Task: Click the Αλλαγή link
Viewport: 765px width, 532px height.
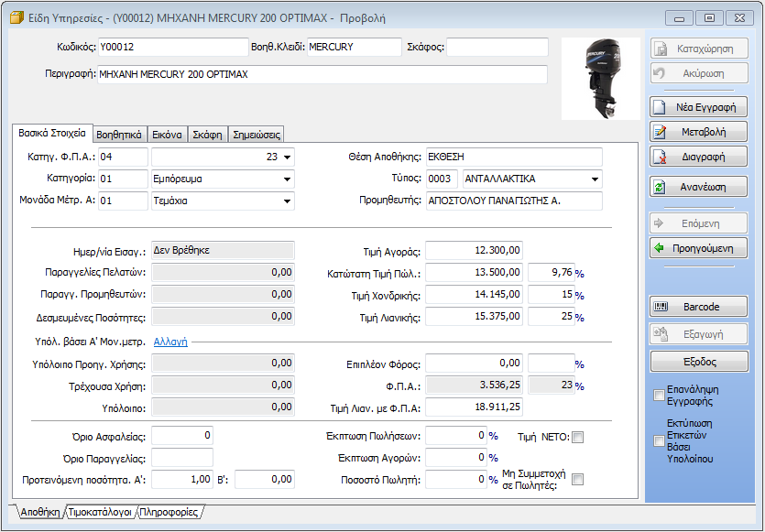Action: tap(170, 342)
